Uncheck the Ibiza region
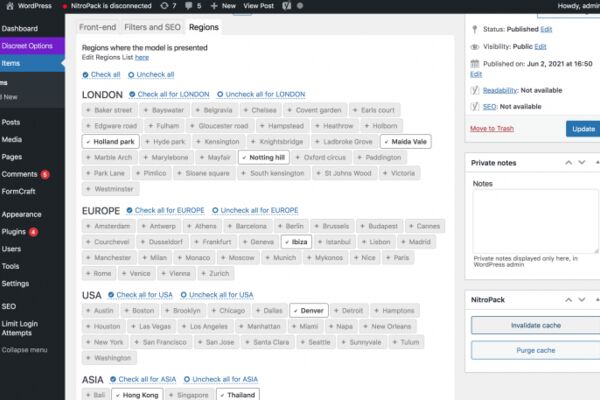The height and width of the screenshot is (400, 600). tap(296, 242)
